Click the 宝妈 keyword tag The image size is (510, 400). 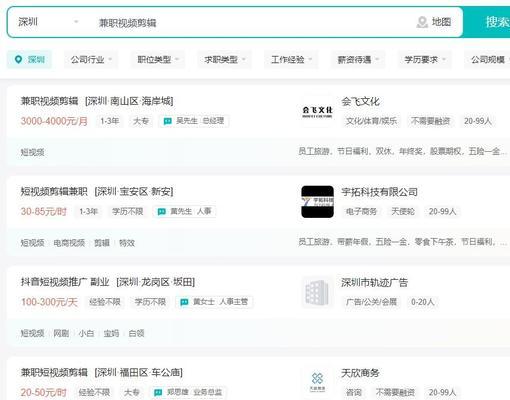[111, 333]
